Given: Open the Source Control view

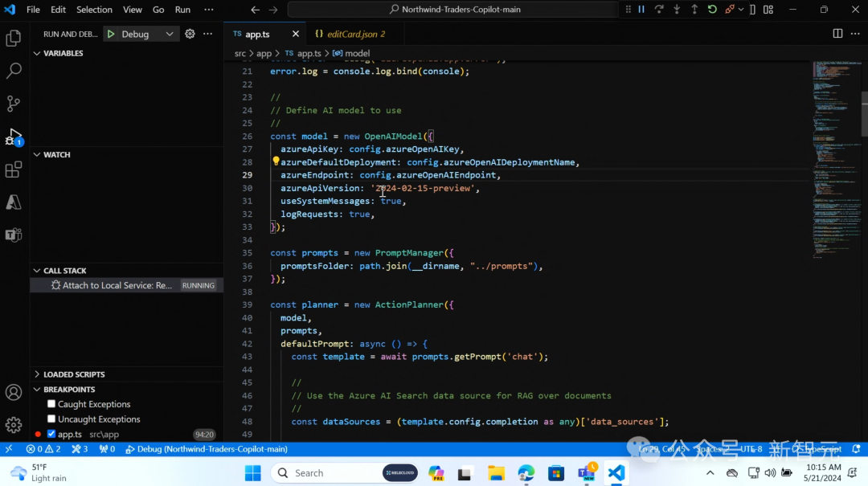Looking at the screenshot, I should 14,104.
